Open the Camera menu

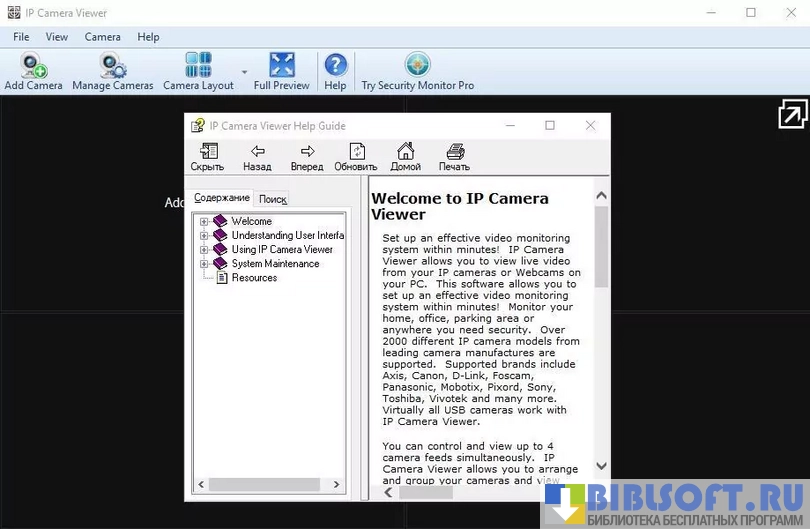click(x=102, y=37)
